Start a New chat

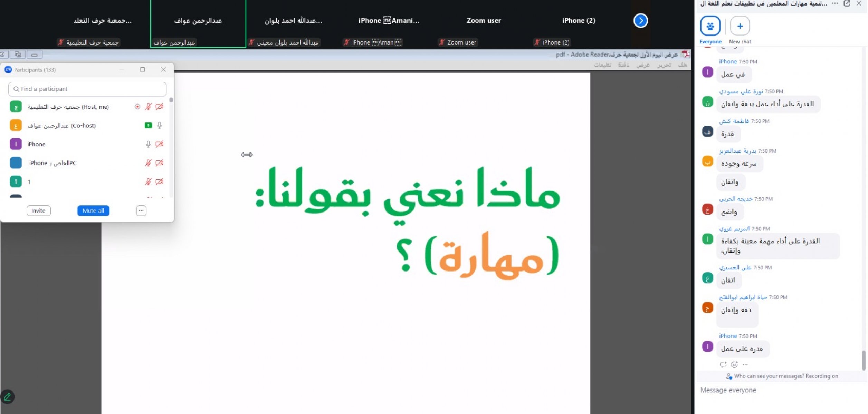click(x=740, y=26)
